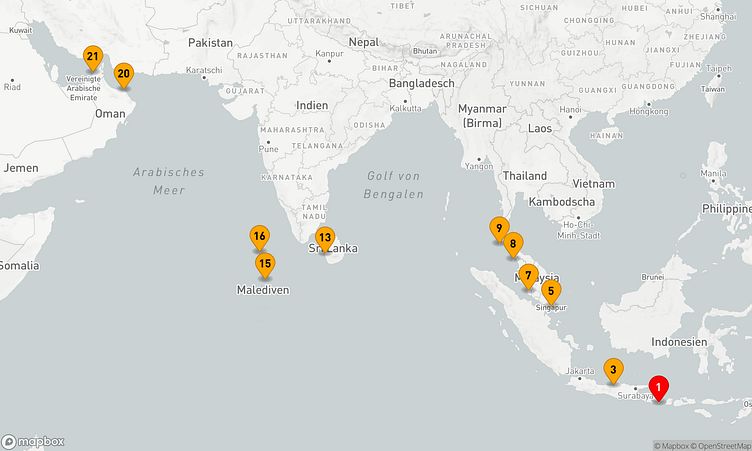Click the Pakistan label on the map
Image resolution: width=752 pixels, height=451 pixels.
point(210,43)
